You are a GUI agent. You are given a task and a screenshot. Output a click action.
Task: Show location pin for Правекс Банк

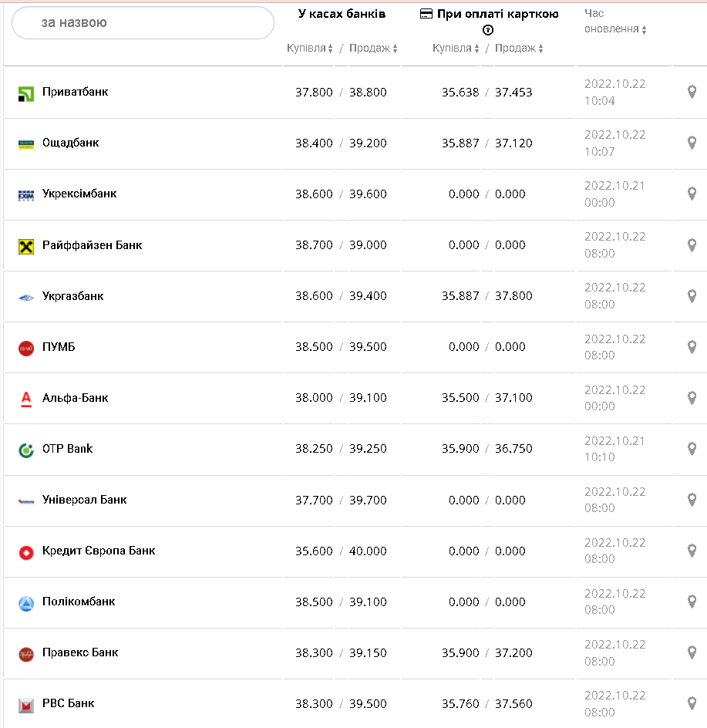coord(692,652)
